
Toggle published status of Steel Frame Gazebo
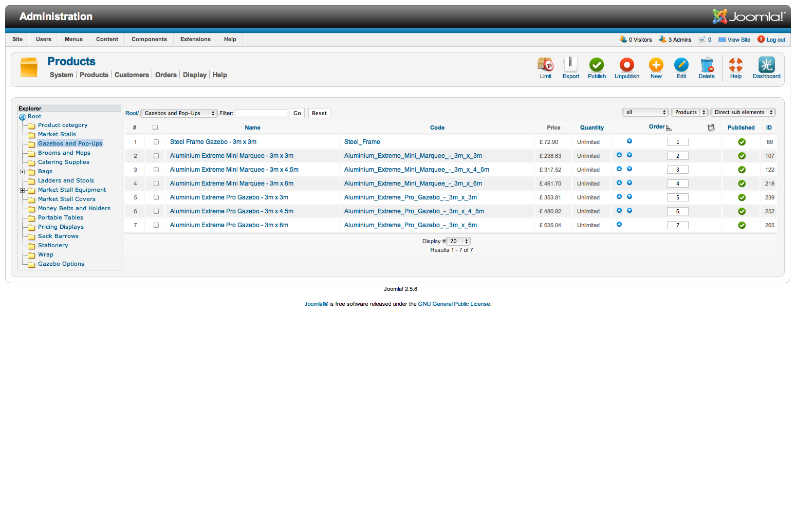742,142
